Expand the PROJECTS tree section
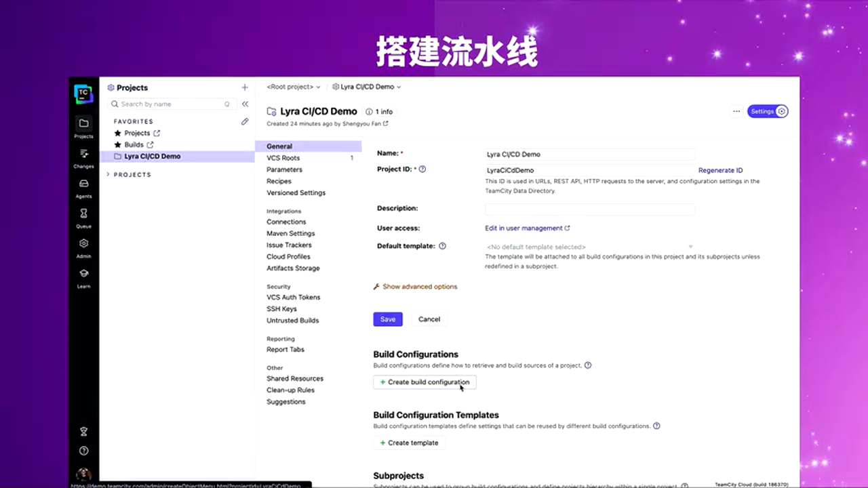The image size is (868, 488). pyautogui.click(x=107, y=174)
